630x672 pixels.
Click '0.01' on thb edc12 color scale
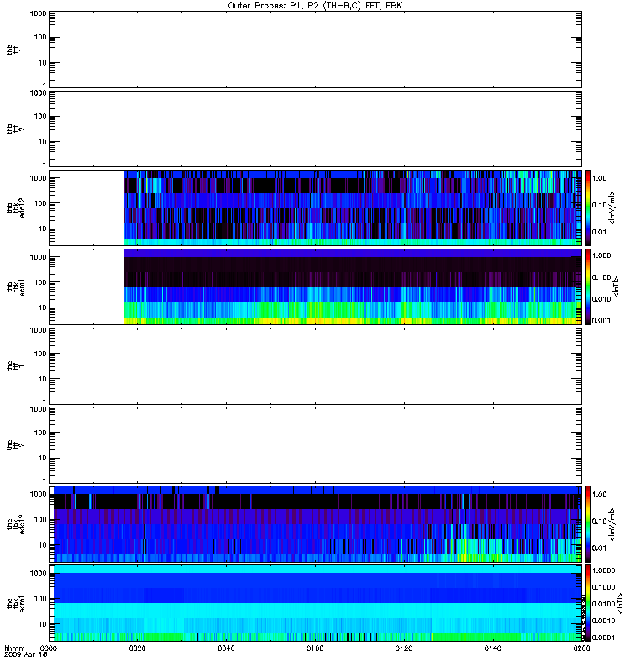[599, 232]
